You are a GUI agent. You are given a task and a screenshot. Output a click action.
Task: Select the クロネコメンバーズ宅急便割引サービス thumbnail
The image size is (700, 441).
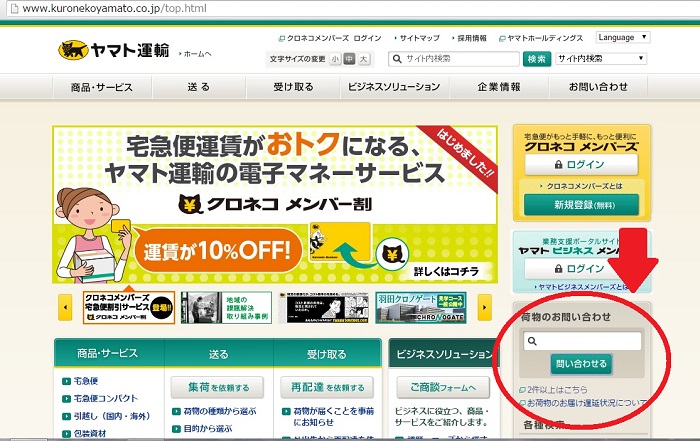pyautogui.click(x=129, y=308)
